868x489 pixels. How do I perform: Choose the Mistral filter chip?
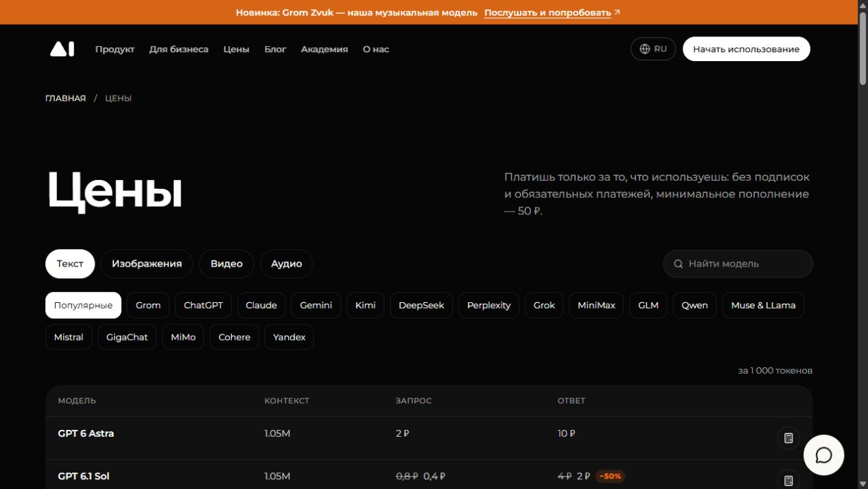tap(69, 337)
